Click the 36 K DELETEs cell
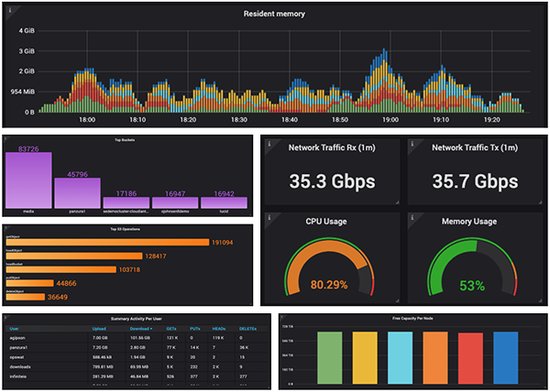The height and width of the screenshot is (392, 550). [244, 347]
